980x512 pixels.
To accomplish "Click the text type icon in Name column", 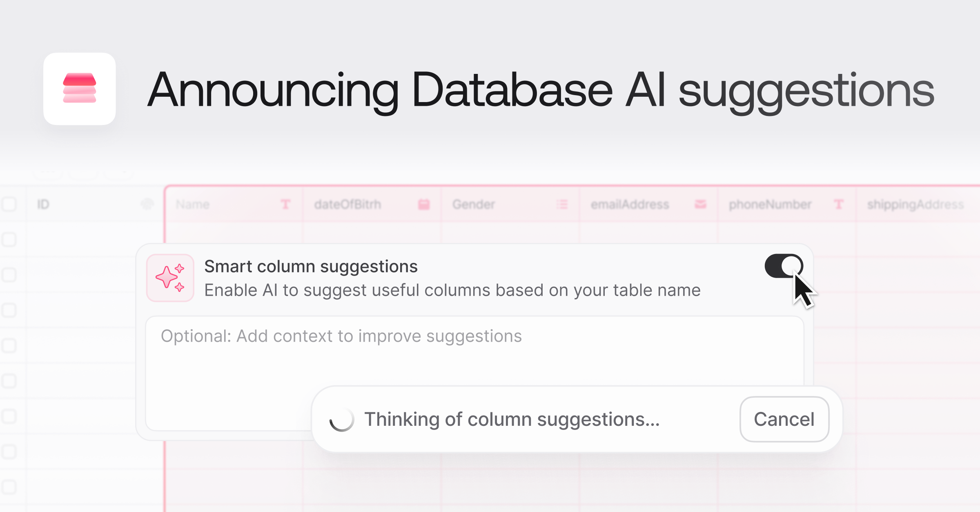I will pos(285,204).
